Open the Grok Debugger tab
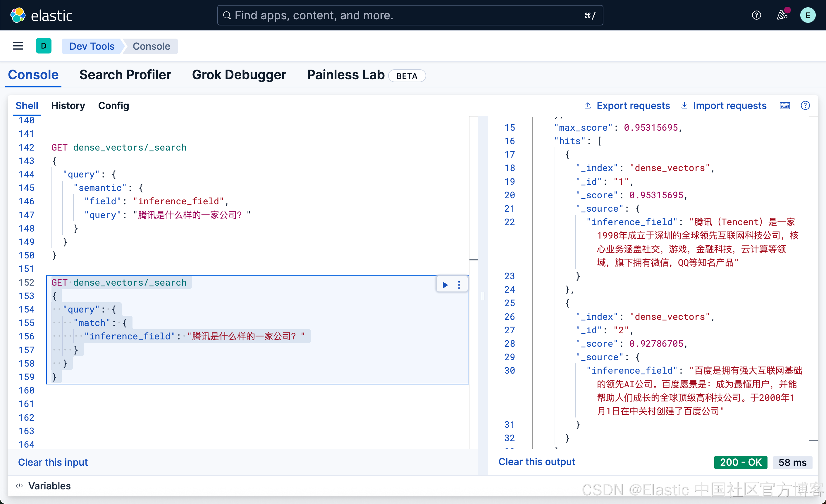 (239, 75)
